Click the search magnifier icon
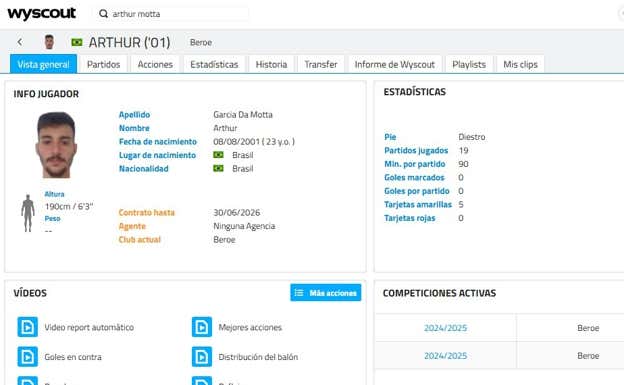Viewport: 624px width, 385px height. coord(103,14)
